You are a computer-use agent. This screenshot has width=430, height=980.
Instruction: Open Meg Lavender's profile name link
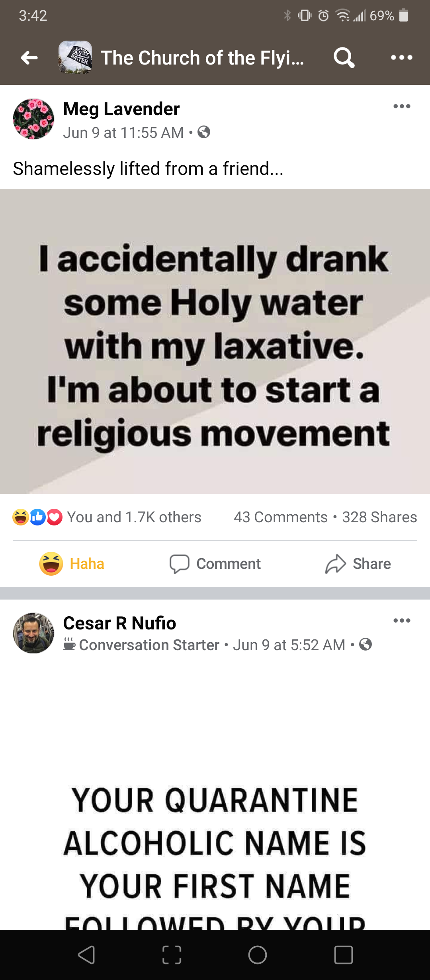121,109
